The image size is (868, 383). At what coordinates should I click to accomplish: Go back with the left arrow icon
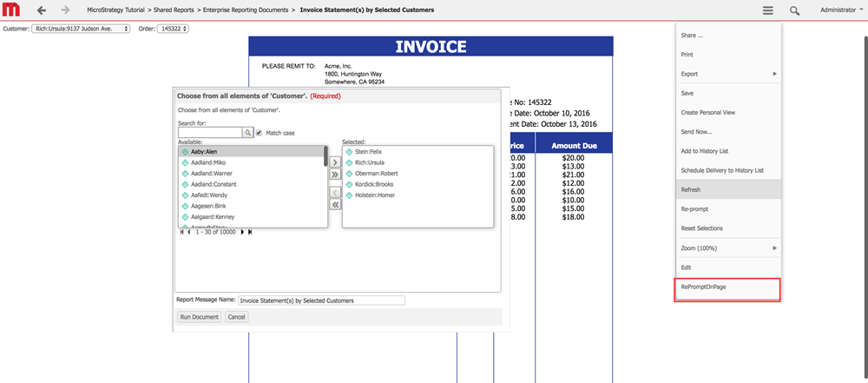41,10
